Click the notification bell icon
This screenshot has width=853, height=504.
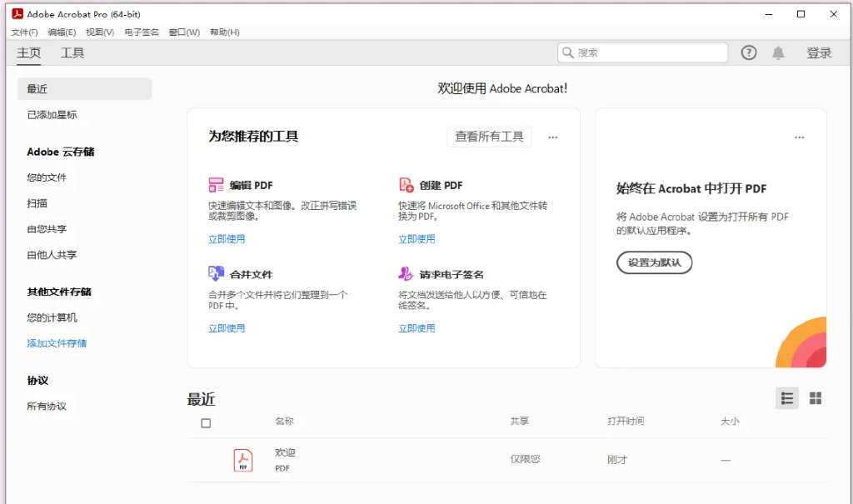tap(779, 52)
